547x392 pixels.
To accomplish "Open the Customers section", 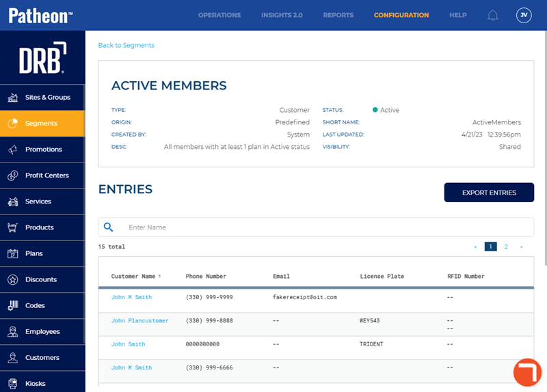I will pos(42,357).
